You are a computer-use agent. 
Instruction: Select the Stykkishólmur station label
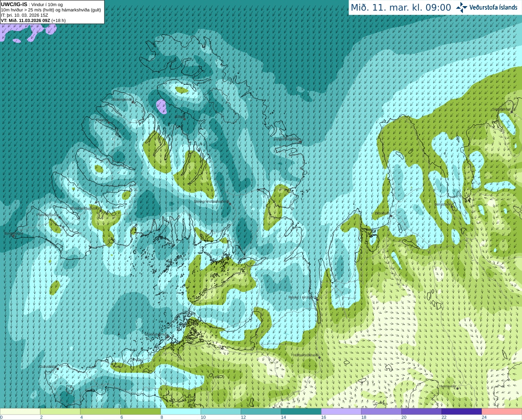click(157, 334)
